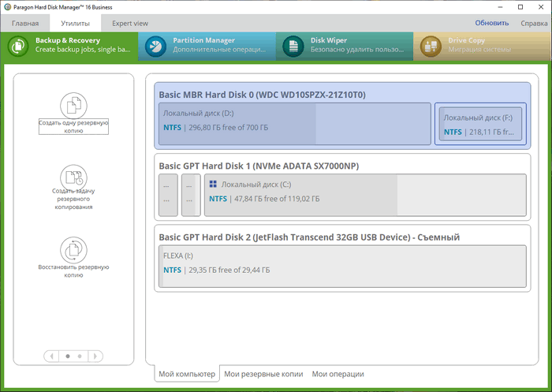This screenshot has width=552, height=392.
Task: Click Basic GPT Hard Disk 2 header
Action: pos(309,237)
